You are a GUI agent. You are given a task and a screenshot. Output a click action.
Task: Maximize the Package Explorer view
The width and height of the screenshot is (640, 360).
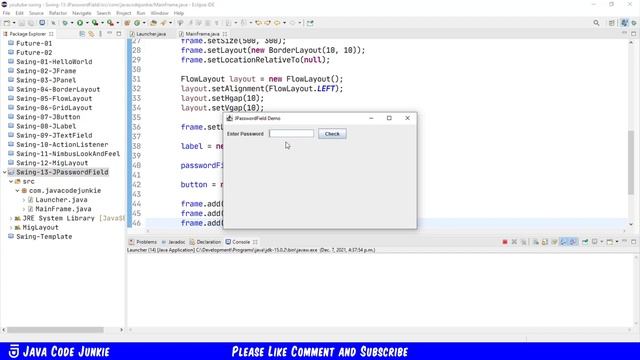pyautogui.click(x=119, y=34)
